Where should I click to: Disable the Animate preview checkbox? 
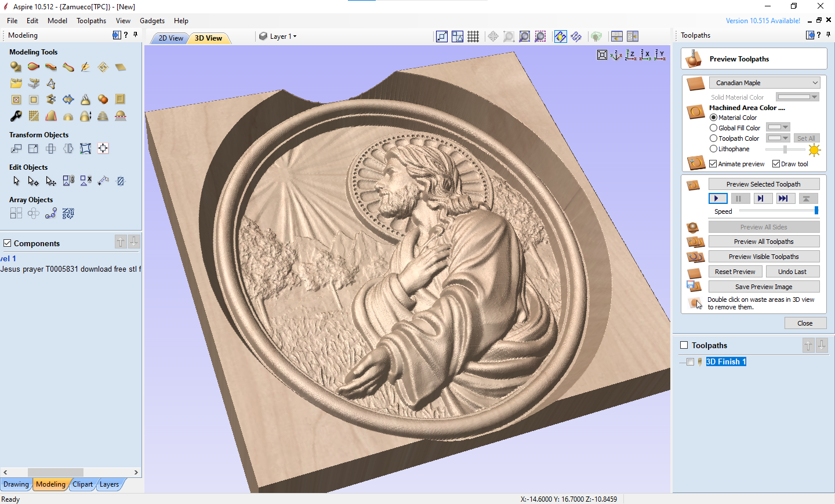tap(713, 164)
